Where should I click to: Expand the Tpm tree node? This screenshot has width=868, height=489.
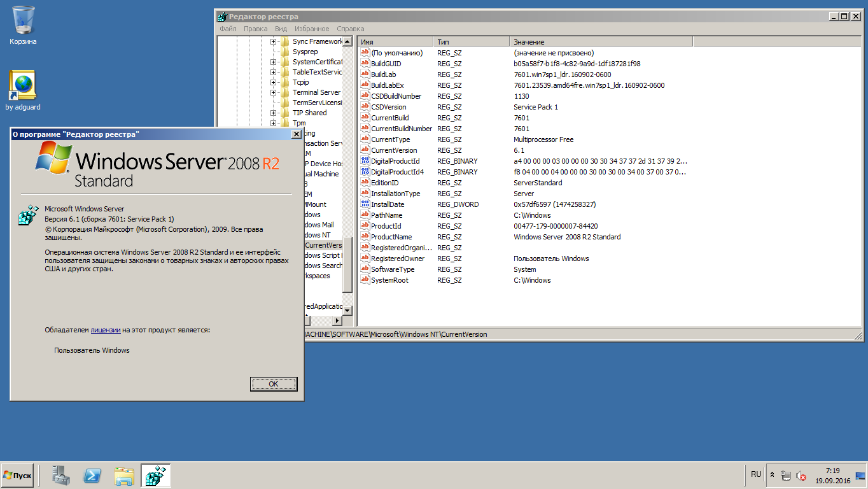click(274, 123)
